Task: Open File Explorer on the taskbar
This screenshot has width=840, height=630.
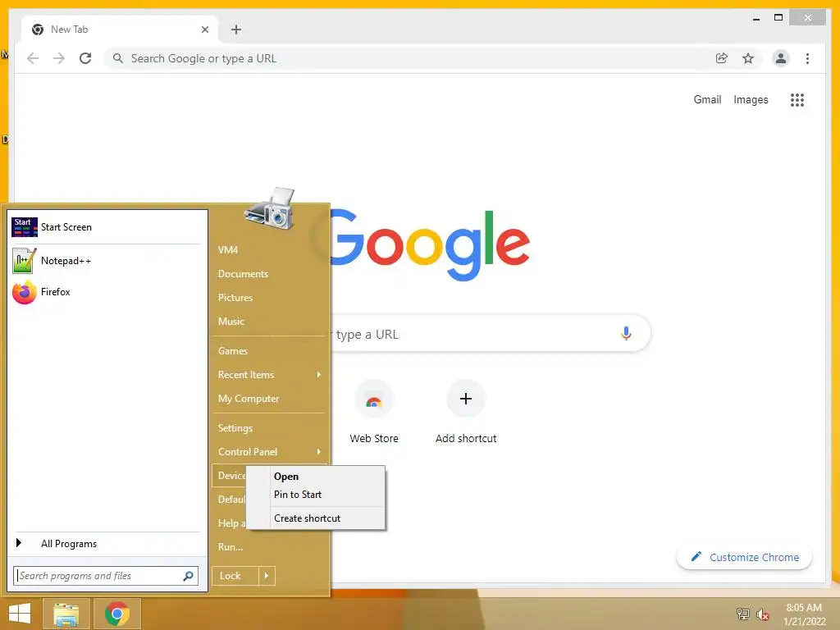Action: pyautogui.click(x=66, y=614)
